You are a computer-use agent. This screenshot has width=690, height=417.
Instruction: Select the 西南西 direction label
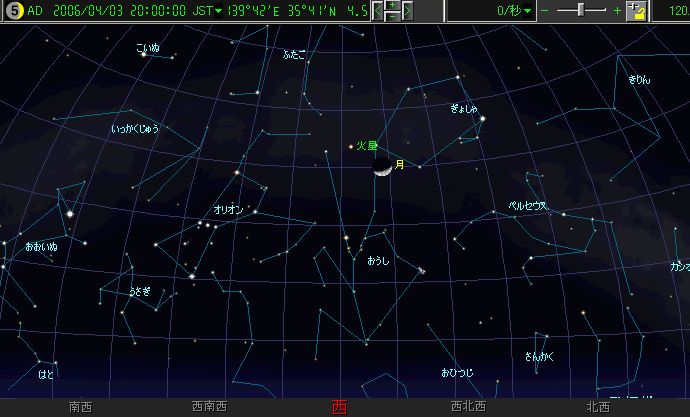pos(209,407)
